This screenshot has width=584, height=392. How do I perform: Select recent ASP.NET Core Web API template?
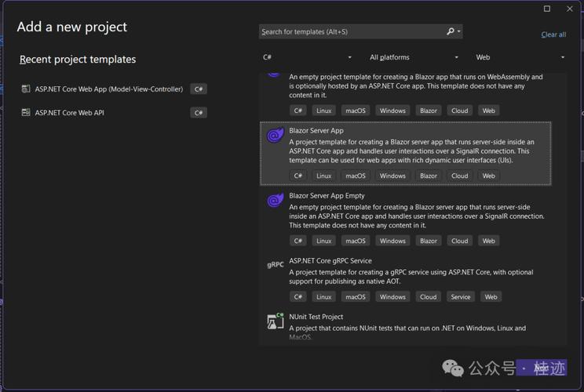114,113
